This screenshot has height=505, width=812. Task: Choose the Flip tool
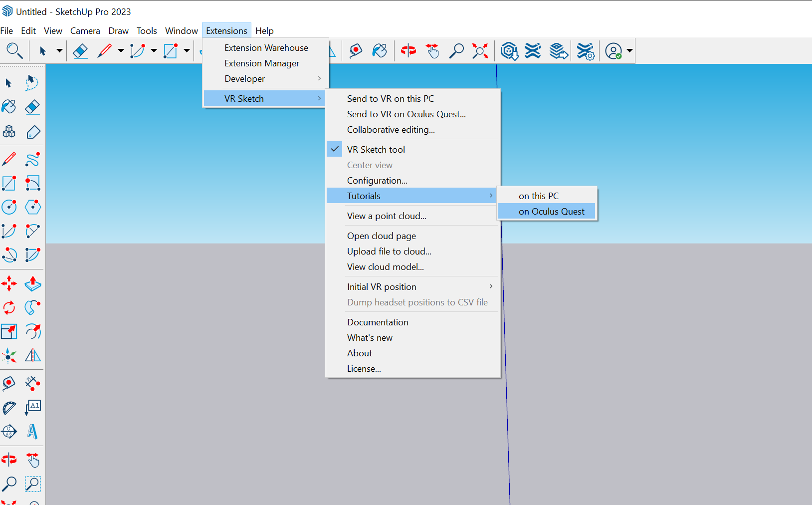pyautogui.click(x=32, y=355)
